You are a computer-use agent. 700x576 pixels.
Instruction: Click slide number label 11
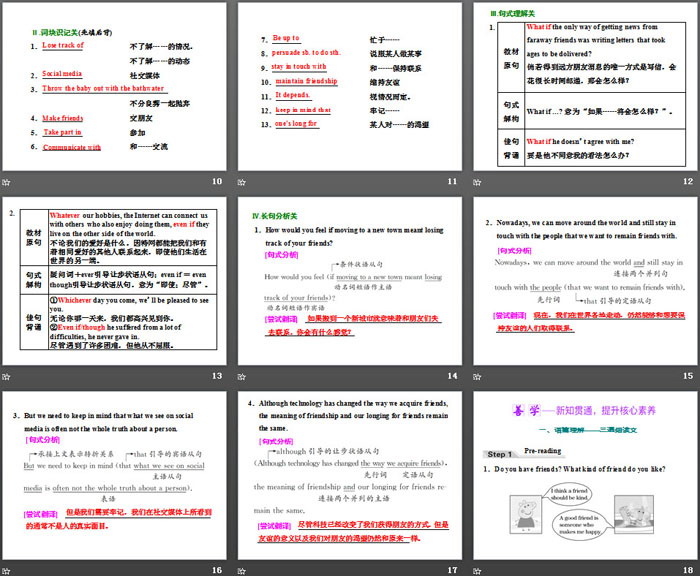pos(453,181)
